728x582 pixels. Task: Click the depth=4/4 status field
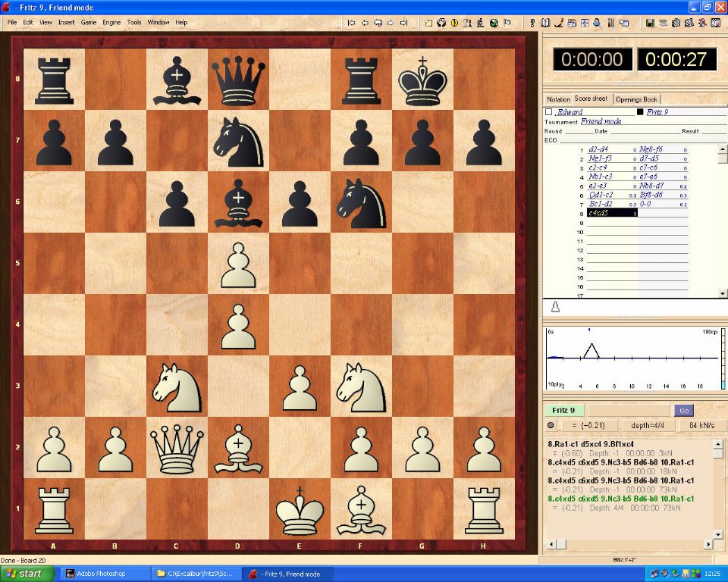[648, 425]
